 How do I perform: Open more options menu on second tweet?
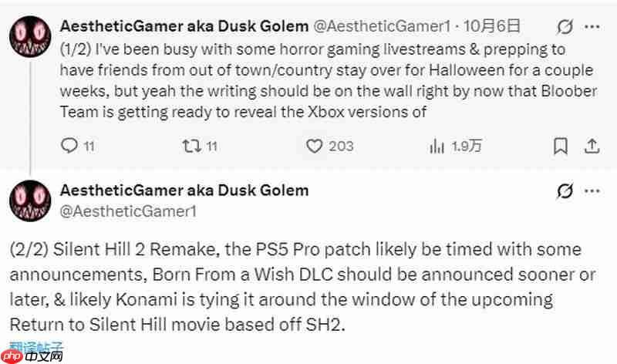[x=592, y=191]
